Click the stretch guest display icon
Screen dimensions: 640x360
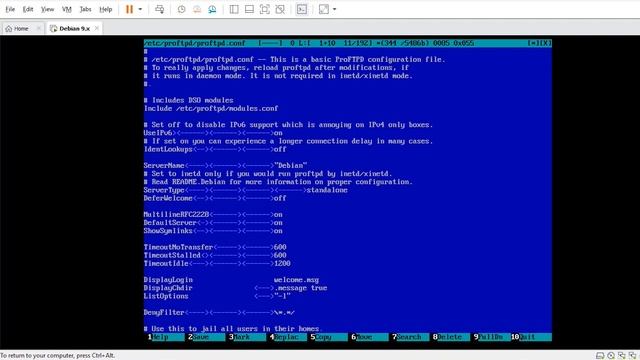pyautogui.click(x=324, y=9)
